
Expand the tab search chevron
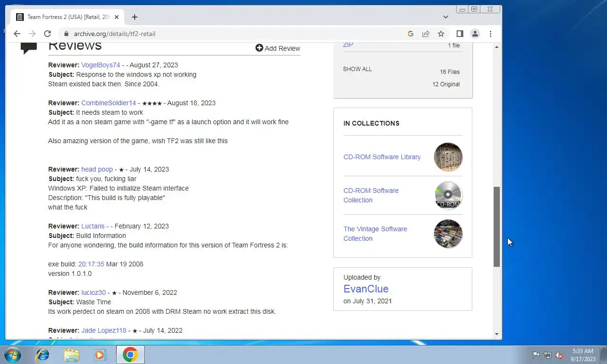(446, 17)
